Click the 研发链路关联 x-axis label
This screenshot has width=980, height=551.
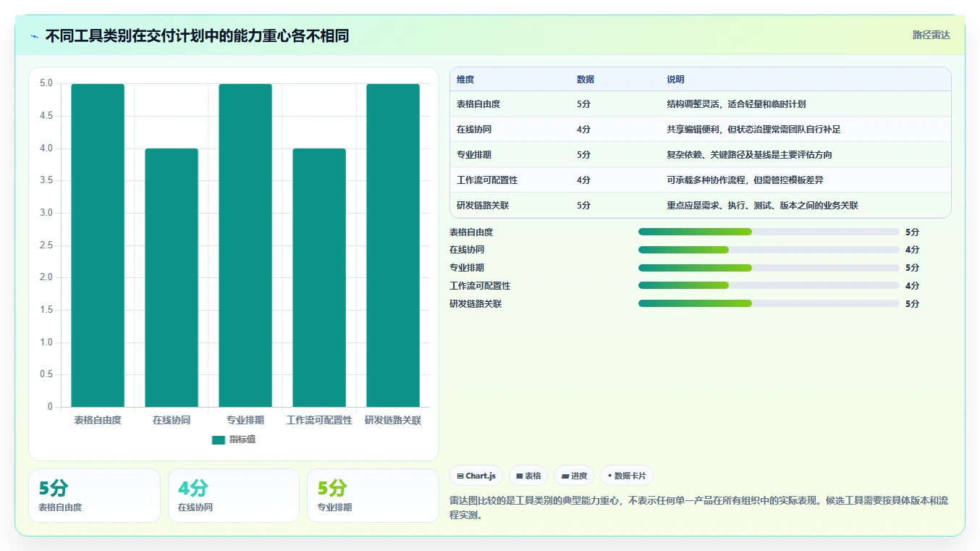393,420
